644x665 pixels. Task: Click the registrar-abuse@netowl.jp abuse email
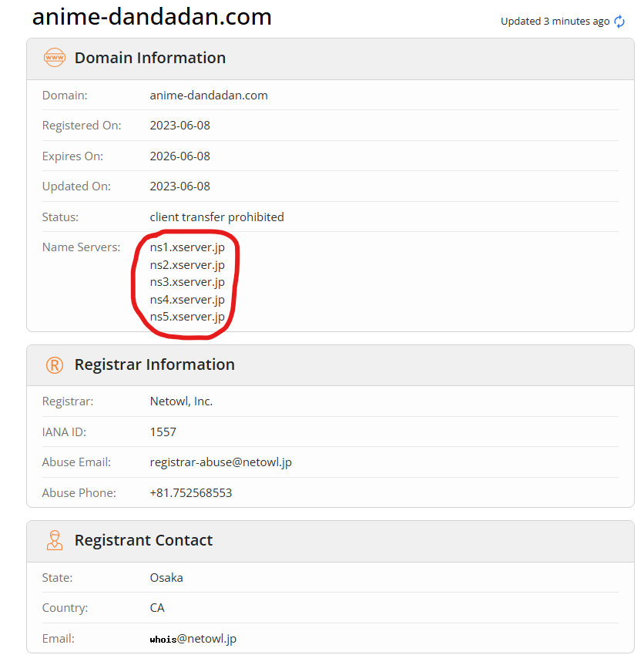(220, 462)
